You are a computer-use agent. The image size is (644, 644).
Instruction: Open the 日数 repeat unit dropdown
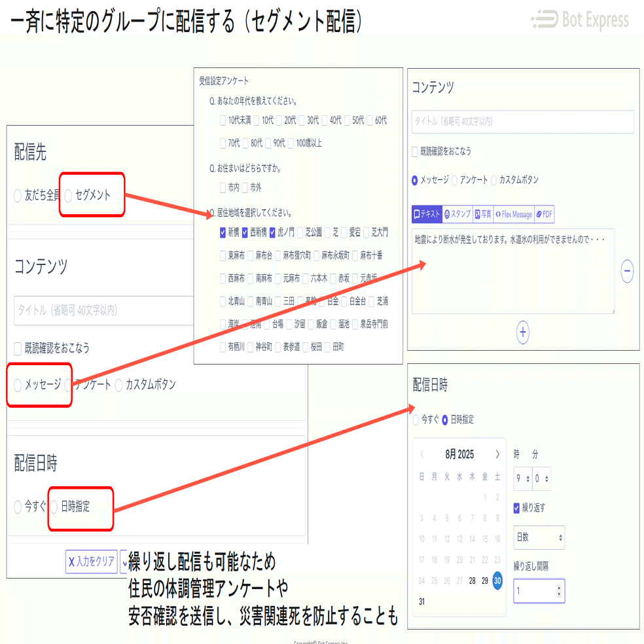coord(539,538)
